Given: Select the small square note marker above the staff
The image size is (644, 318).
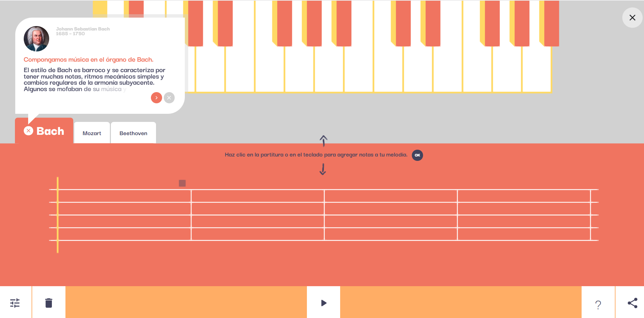Looking at the screenshot, I should pyautogui.click(x=182, y=183).
